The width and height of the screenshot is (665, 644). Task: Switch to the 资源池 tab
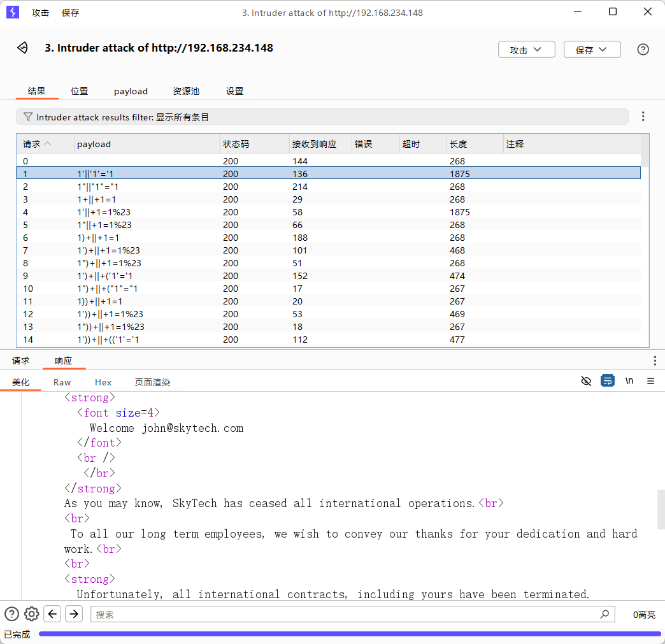point(186,91)
